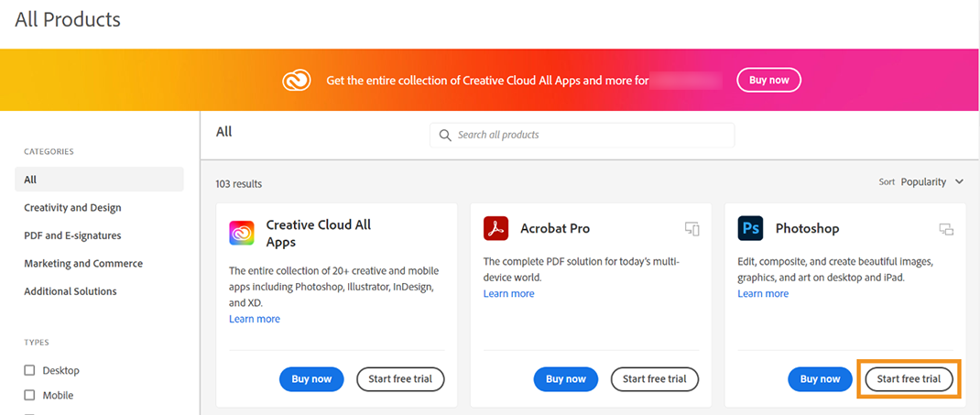Viewport: 980px width, 415px height.
Task: Click Acrobat Pro device availability icon
Action: [x=691, y=228]
